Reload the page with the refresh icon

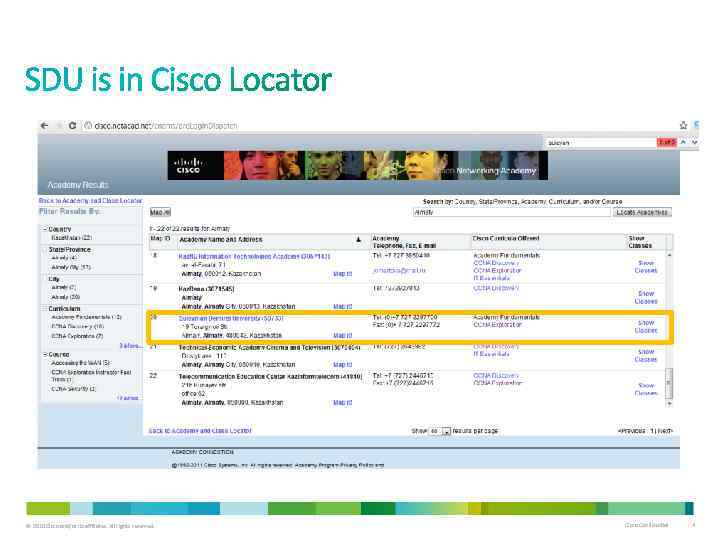click(x=72, y=125)
